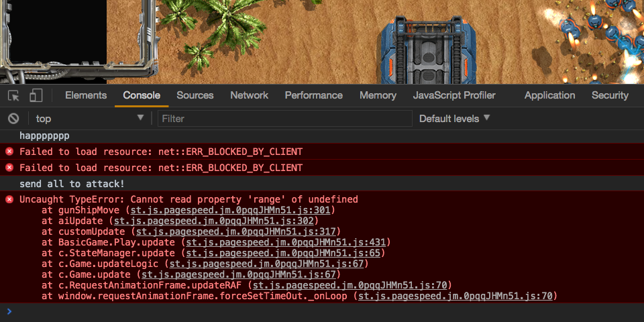Open c.StateManager.update source link line 65
The height and width of the screenshot is (322, 644).
point(283,253)
